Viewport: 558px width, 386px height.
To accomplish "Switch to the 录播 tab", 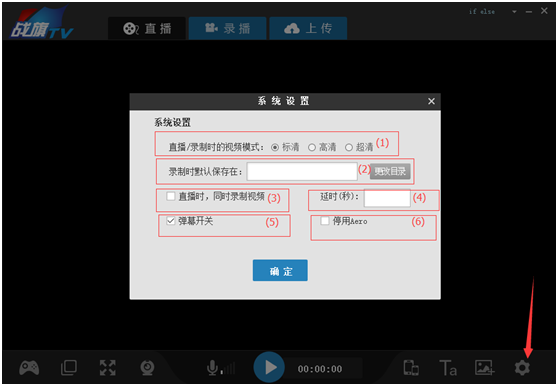I will pos(227,28).
